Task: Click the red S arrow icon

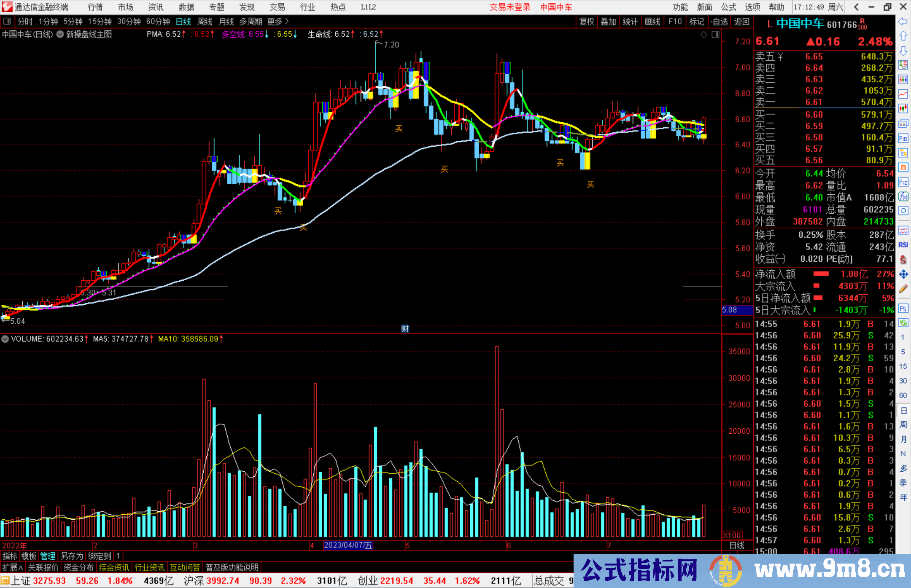Action: click(x=903, y=260)
